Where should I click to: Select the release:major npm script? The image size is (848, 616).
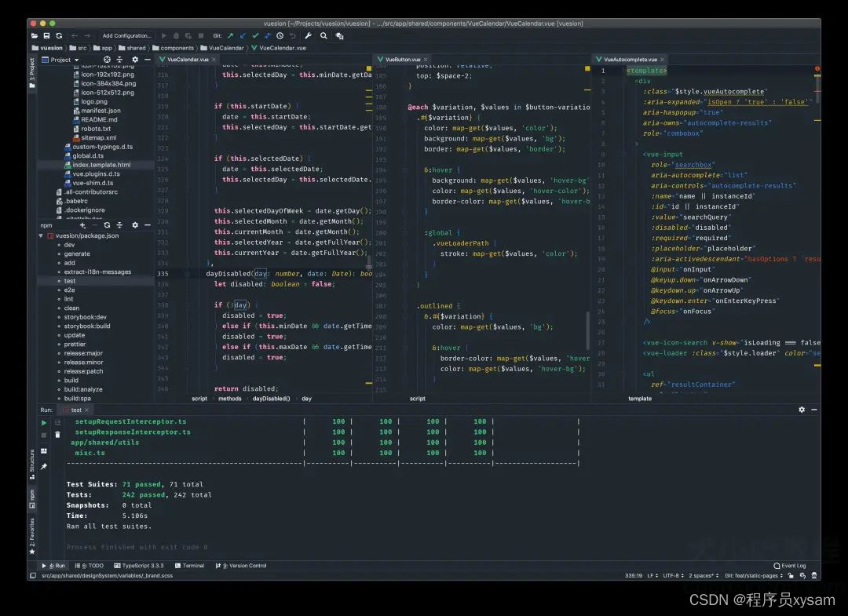tap(83, 353)
